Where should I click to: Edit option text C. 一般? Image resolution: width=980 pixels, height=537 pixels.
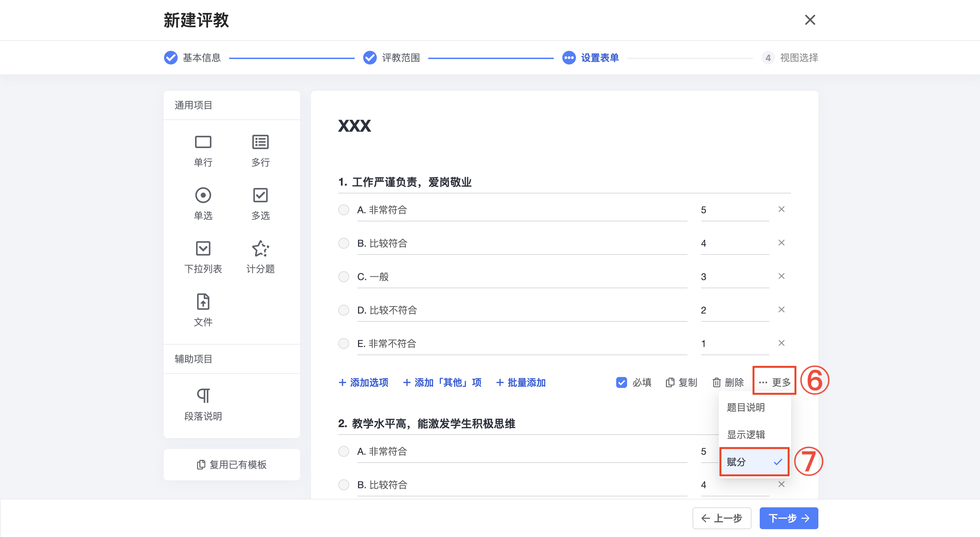(522, 277)
